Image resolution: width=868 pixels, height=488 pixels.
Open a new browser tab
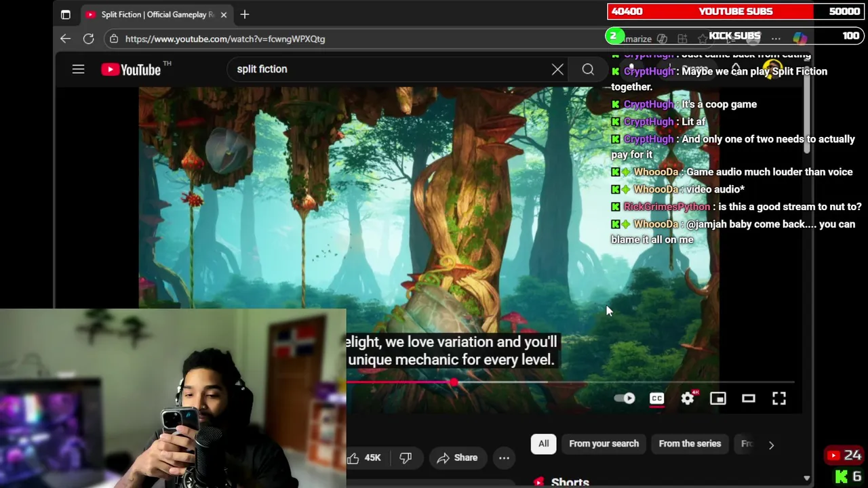pos(245,14)
